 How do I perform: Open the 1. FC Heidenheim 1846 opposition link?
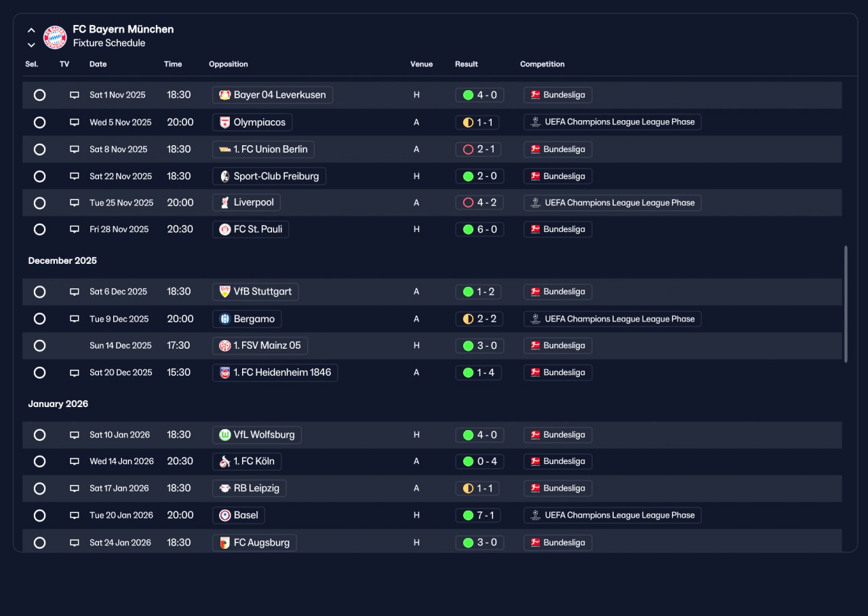(275, 372)
